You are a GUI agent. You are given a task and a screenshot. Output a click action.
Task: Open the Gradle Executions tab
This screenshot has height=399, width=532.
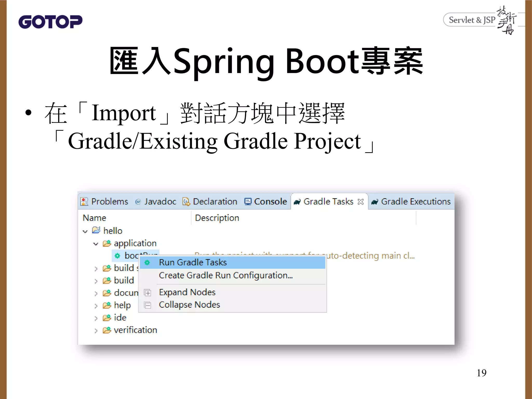pos(411,202)
